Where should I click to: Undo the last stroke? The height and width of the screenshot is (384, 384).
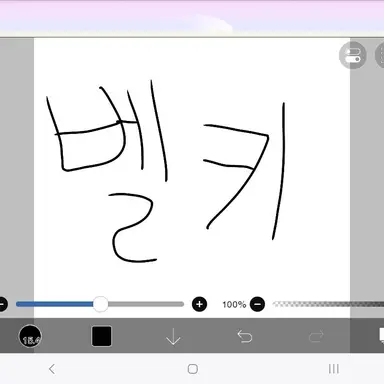click(245, 336)
